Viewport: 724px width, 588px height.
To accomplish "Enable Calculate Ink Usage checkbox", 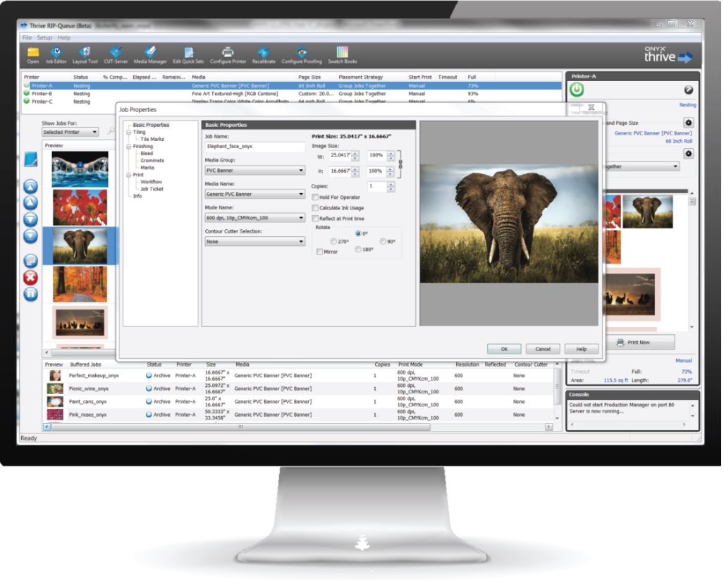I will (x=315, y=208).
